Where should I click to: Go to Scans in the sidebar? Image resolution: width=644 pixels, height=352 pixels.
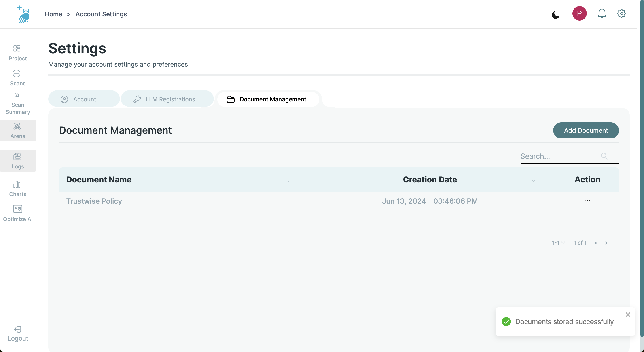[17, 78]
